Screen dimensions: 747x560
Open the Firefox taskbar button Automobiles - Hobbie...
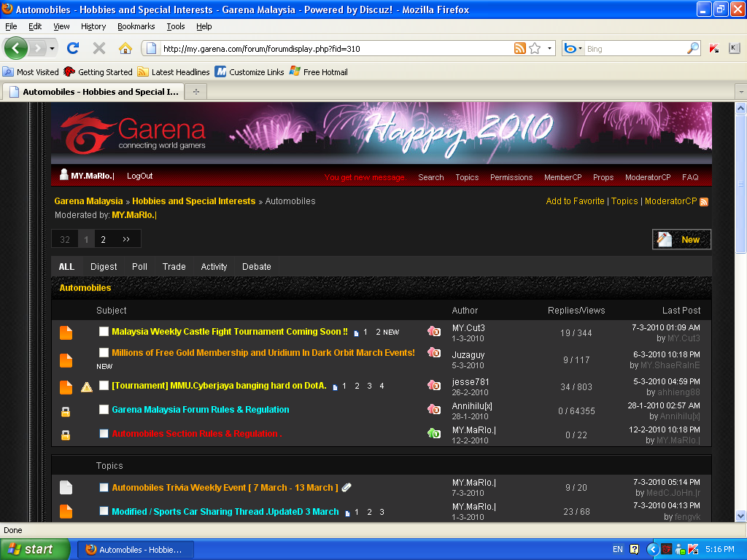click(x=135, y=550)
